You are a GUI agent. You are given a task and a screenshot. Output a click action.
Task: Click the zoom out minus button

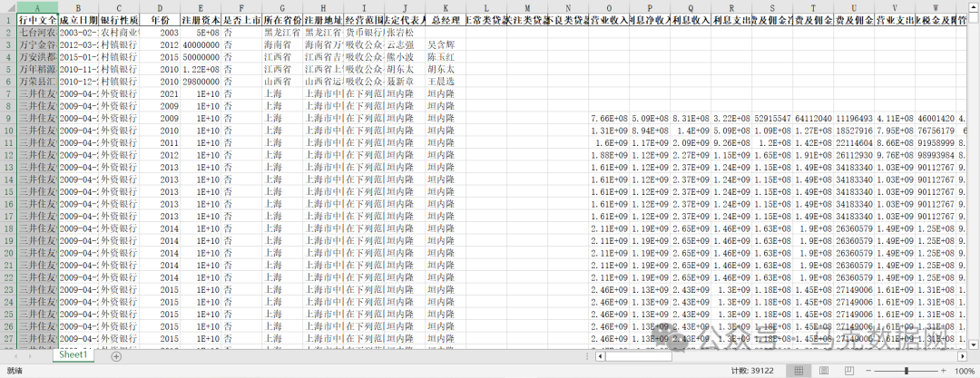869,371
